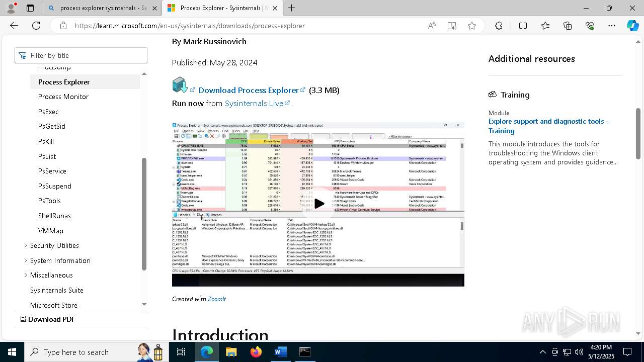The height and width of the screenshot is (362, 644).
Task: Open PsExec in sidebar
Action: (x=48, y=112)
